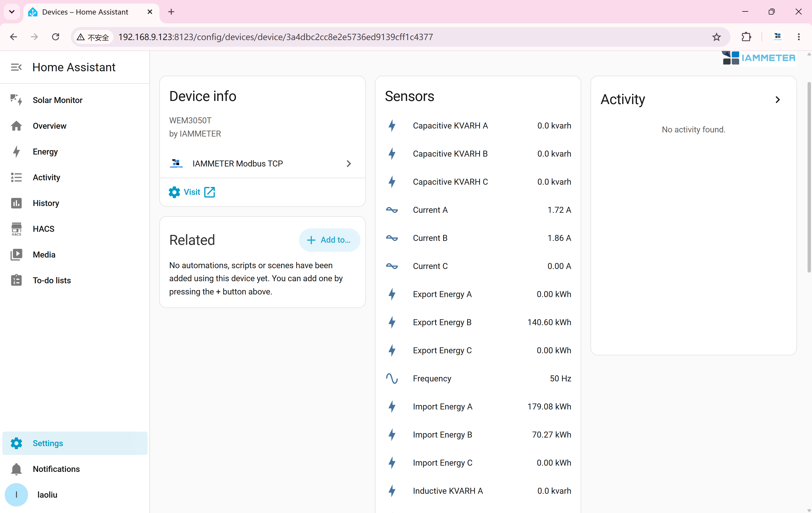Screen dimensions: 812x513
Task: Open the Energy dashboard
Action: [x=74, y=152]
